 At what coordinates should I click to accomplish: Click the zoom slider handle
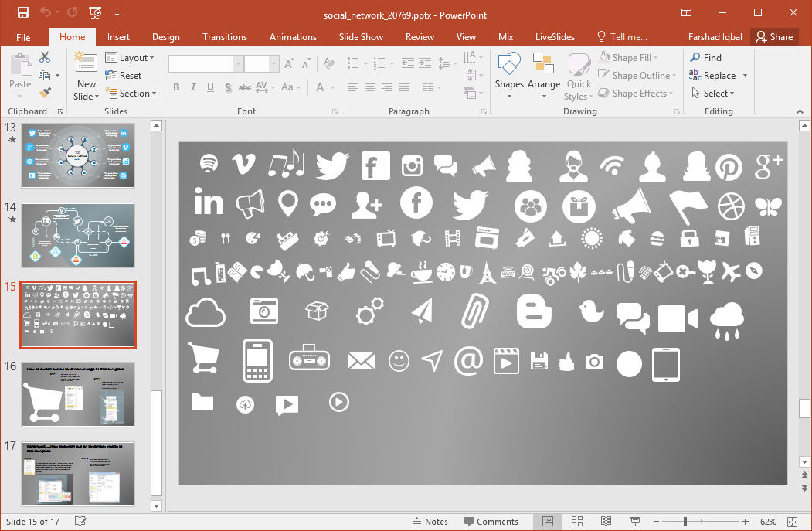[x=685, y=522]
